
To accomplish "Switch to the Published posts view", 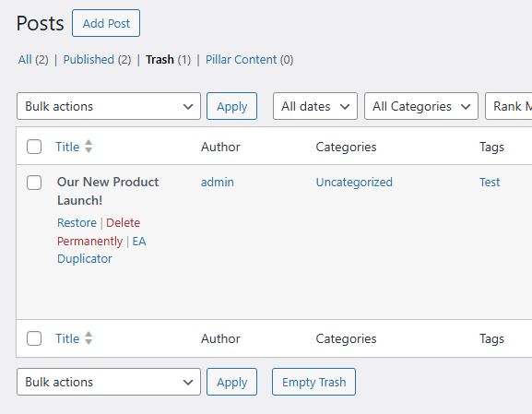I will point(89,59).
